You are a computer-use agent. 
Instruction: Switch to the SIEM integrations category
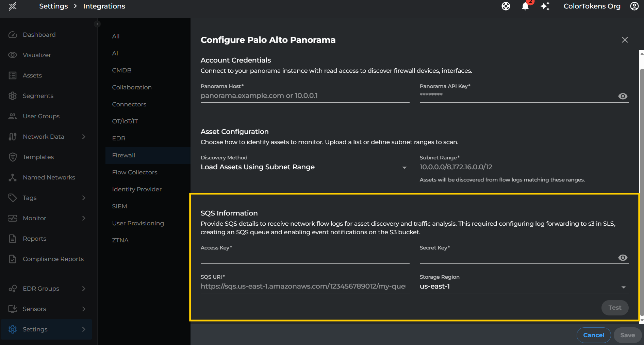[x=119, y=206]
